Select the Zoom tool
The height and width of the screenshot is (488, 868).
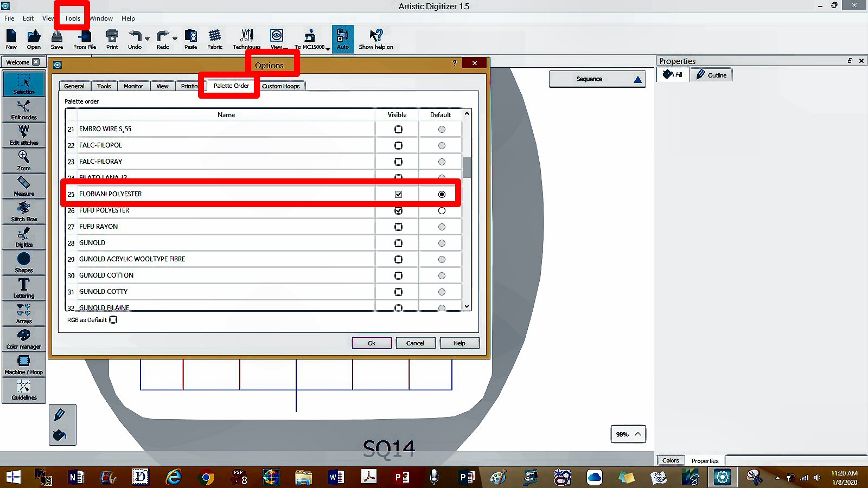point(24,160)
